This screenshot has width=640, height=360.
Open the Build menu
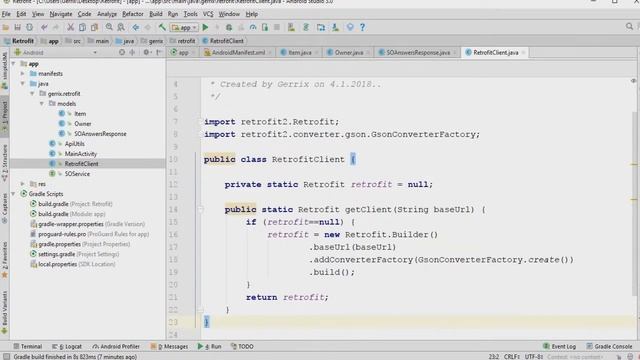(156, 14)
